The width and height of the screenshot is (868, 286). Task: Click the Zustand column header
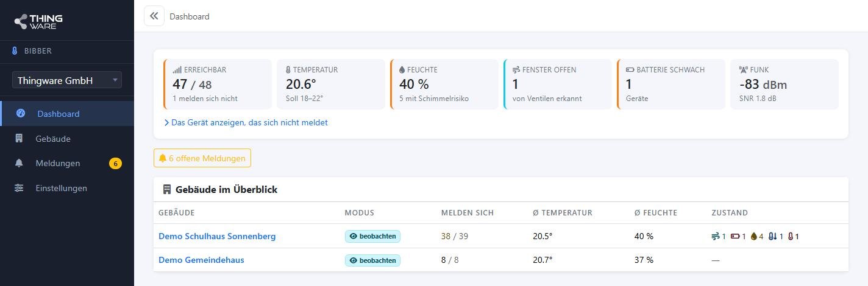pos(730,213)
